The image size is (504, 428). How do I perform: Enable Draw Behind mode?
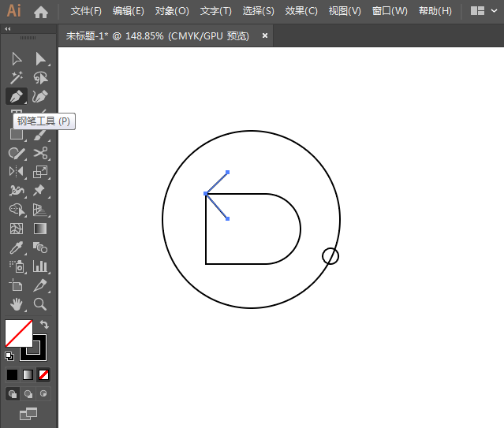point(28,393)
